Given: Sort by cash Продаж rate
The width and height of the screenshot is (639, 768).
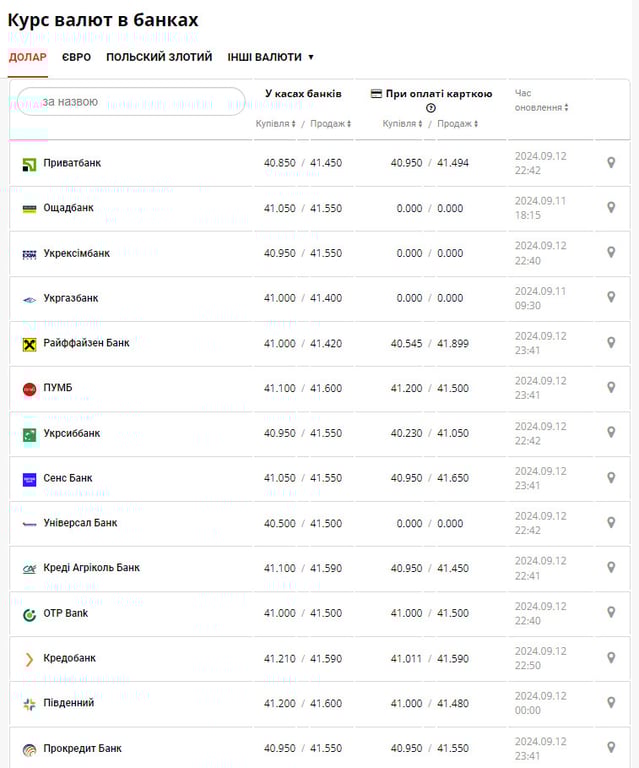Looking at the screenshot, I should [330, 124].
